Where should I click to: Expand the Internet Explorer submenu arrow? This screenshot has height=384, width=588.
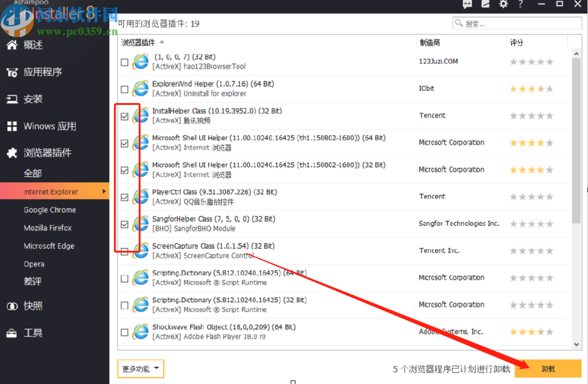point(104,191)
